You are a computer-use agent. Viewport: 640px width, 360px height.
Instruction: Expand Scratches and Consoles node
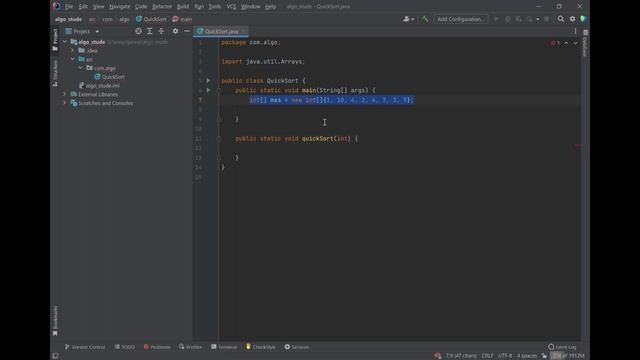click(x=65, y=103)
